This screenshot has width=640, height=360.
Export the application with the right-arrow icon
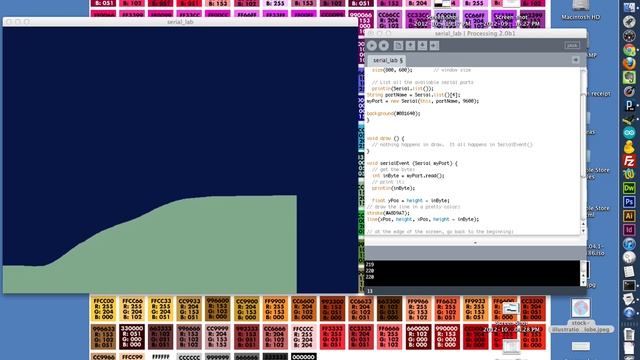[434, 46]
